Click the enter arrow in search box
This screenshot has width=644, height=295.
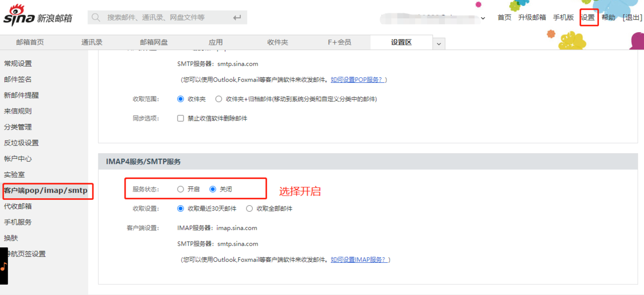coord(237,18)
